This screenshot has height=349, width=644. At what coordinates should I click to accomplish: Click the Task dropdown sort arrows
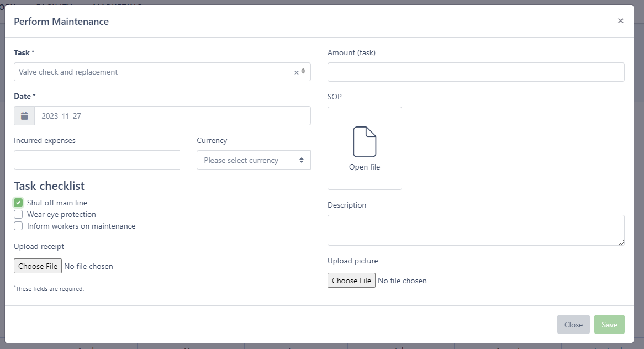(x=303, y=72)
